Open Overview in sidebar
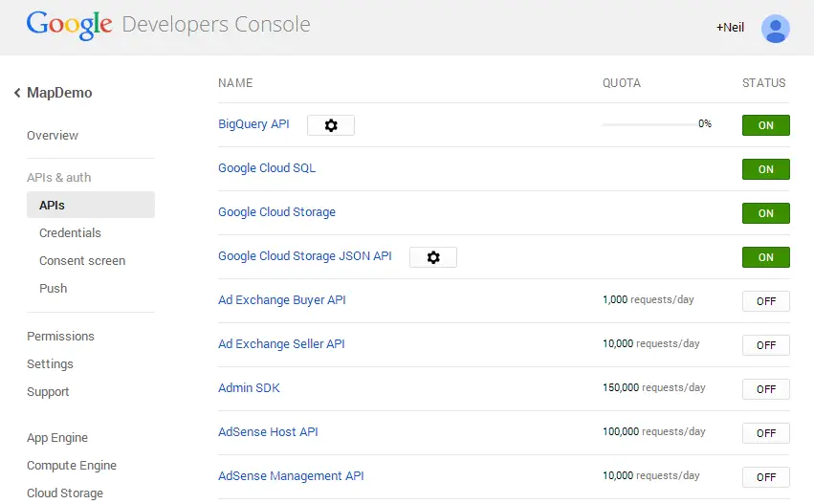 (53, 136)
